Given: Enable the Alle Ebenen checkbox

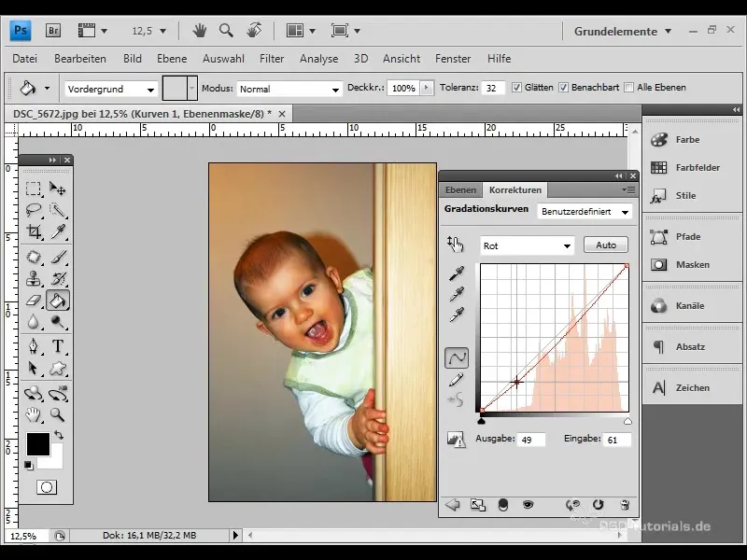Looking at the screenshot, I should (x=628, y=88).
